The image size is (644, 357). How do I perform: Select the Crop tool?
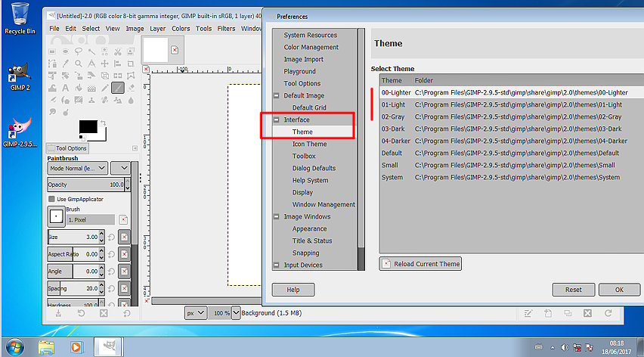(131, 64)
